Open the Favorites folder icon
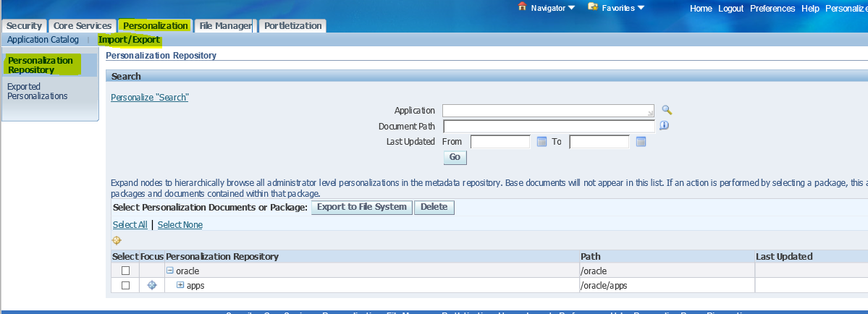Screen dimensions: 868x314 click(593, 7)
